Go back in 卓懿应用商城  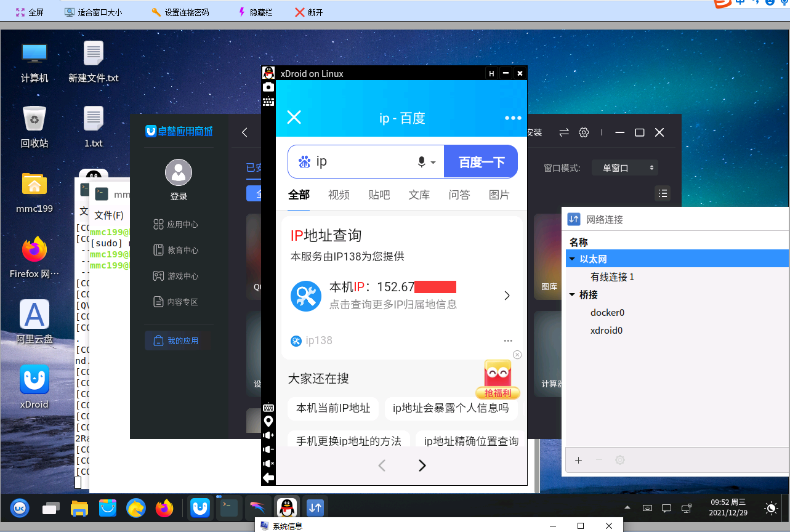tap(244, 132)
